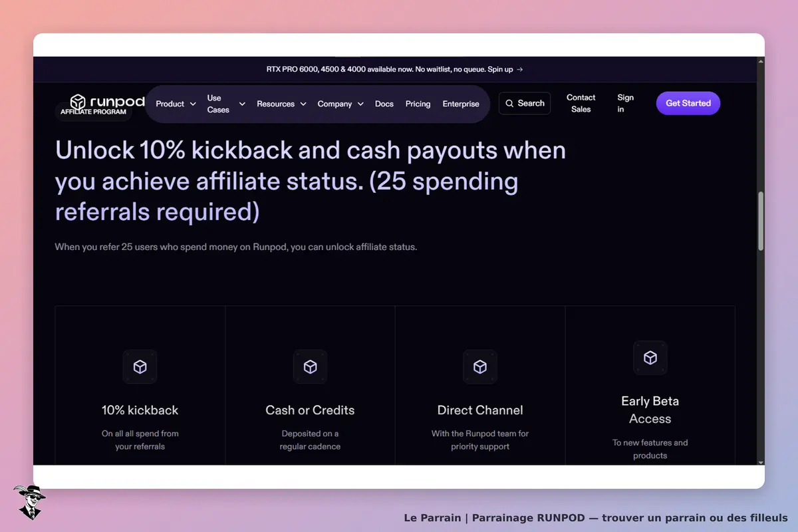Click the cube icon above Cash or Credits
Image resolution: width=798 pixels, height=532 pixels.
[310, 366]
